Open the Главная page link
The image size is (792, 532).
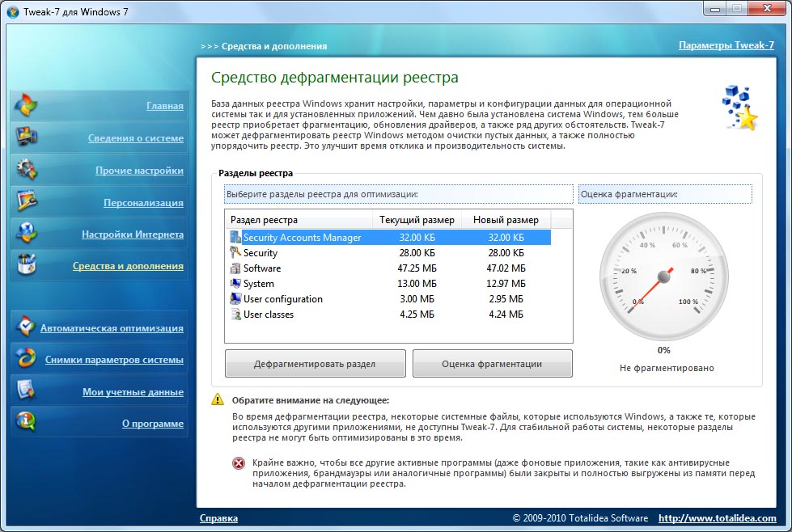(165, 106)
